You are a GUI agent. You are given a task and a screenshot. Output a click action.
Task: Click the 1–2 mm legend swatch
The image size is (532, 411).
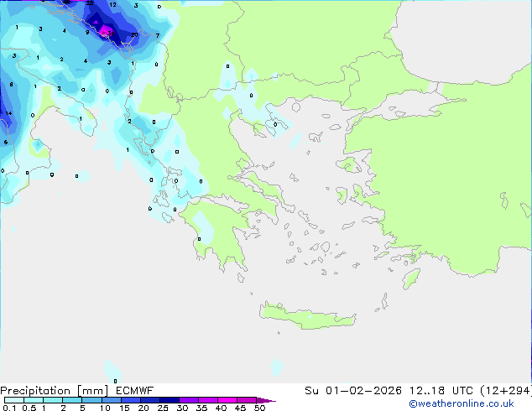tap(53, 400)
